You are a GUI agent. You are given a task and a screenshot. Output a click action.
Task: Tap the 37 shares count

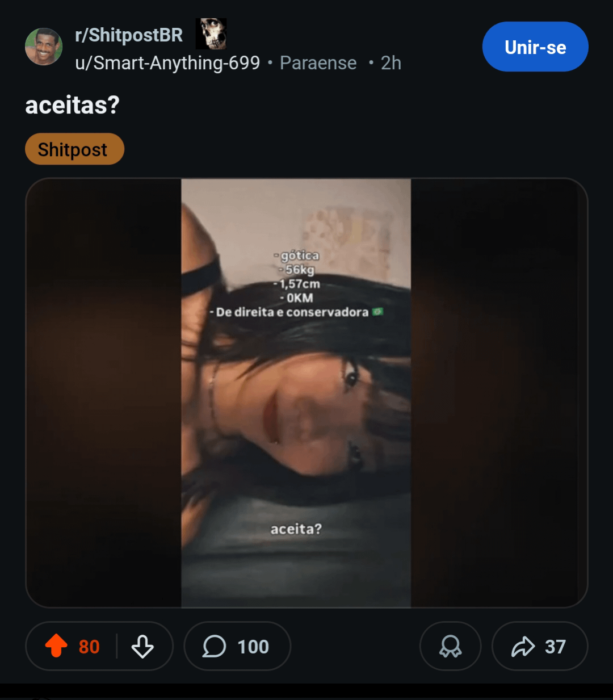click(555, 647)
